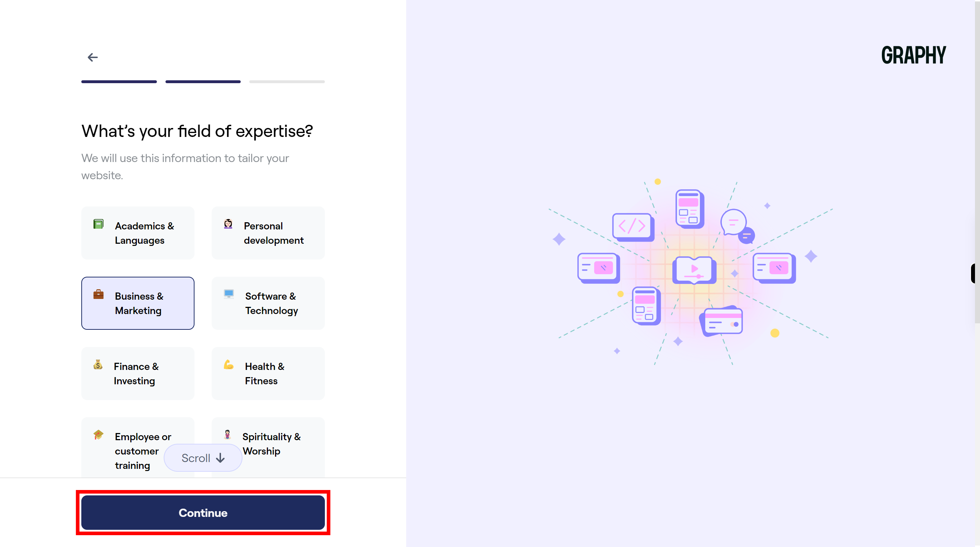Expand the third progress step indicator
The width and height of the screenshot is (980, 547).
click(287, 81)
